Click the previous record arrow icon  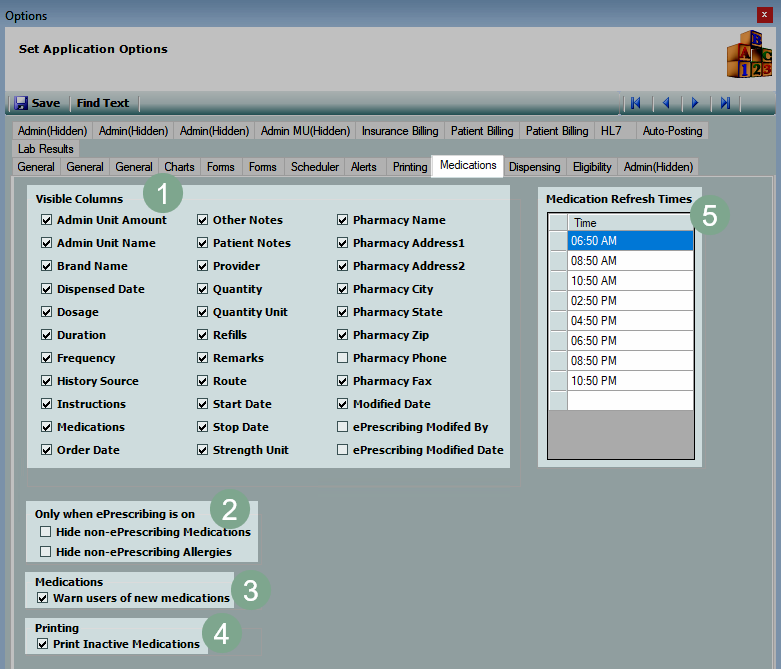[x=665, y=103]
